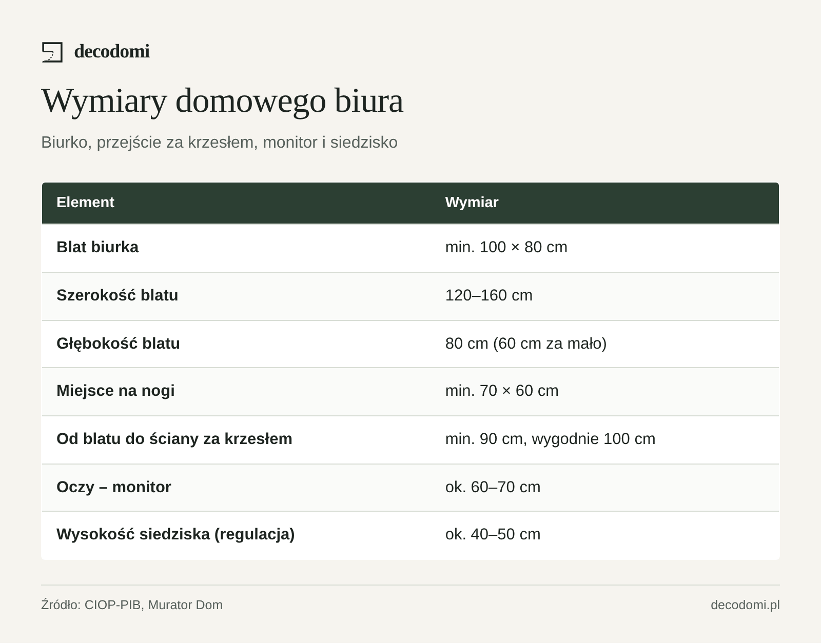Click the value "ok. 60–70 cm"
This screenshot has width=821, height=644.
(493, 487)
